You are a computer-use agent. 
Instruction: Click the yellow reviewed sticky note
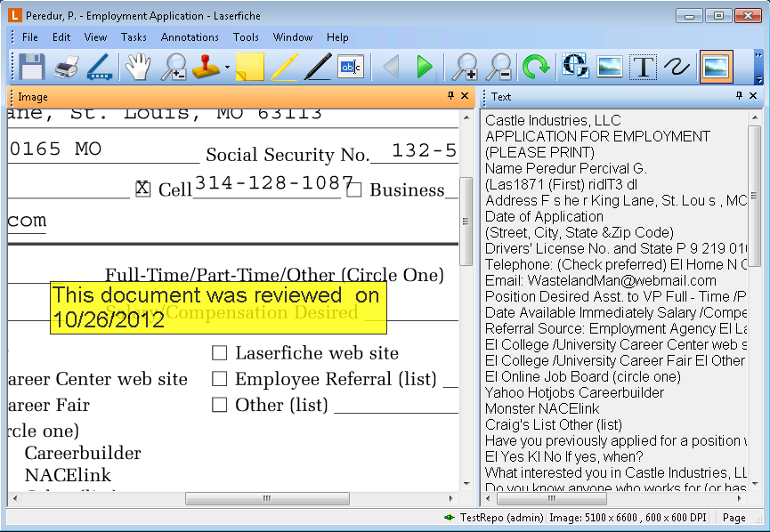pos(218,308)
